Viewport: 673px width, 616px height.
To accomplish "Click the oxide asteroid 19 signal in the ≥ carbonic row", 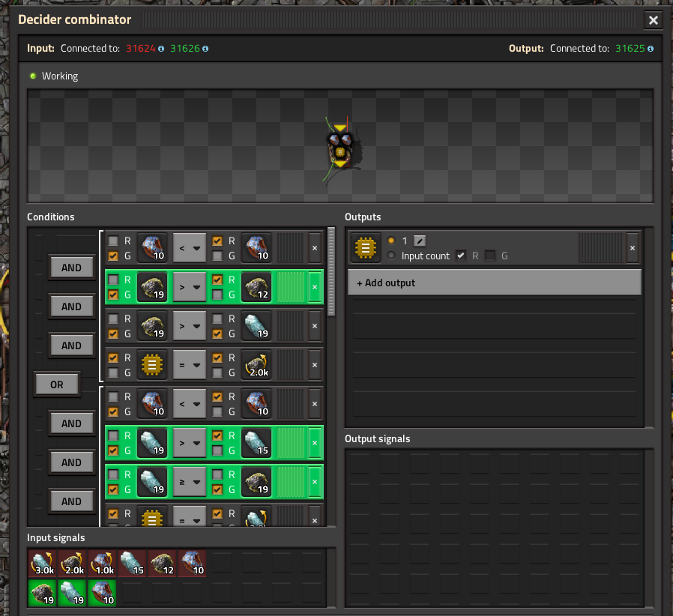I will coord(152,482).
